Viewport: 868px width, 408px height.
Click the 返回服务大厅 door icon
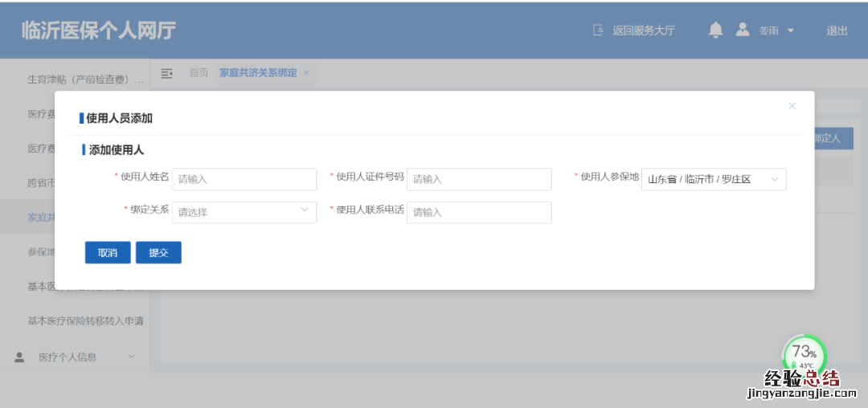pos(598,31)
